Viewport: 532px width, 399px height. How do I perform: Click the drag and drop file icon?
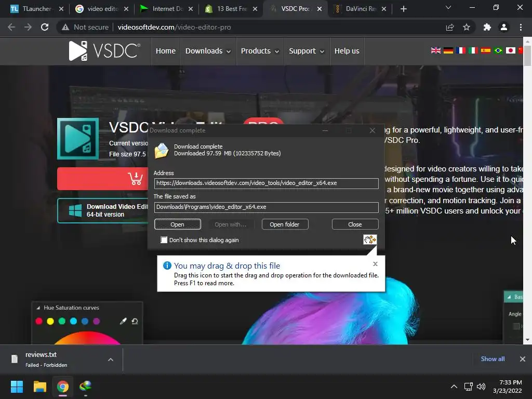pos(370,240)
